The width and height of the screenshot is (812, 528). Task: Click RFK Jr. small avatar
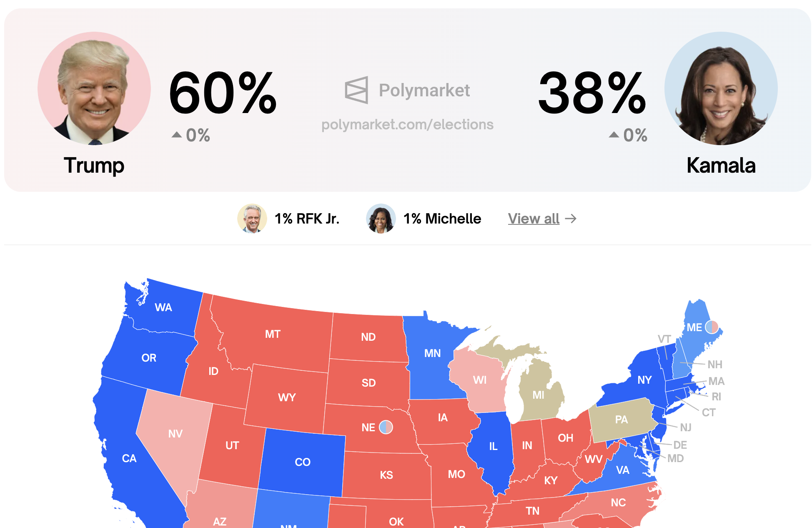pos(252,219)
